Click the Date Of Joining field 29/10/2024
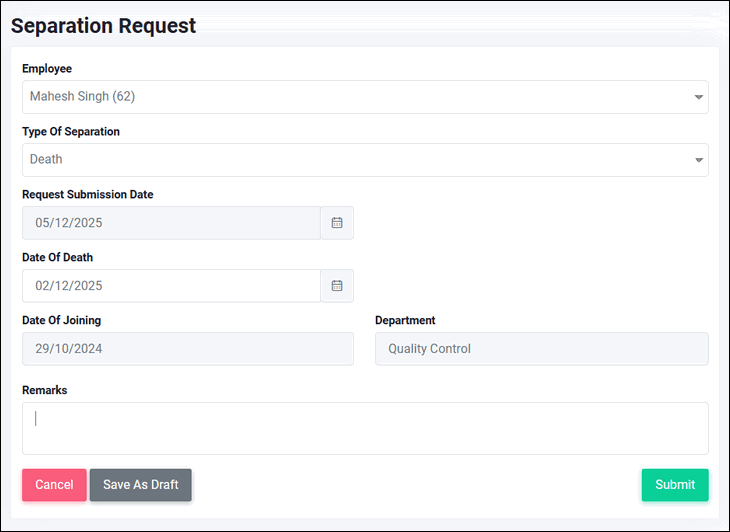Screen dimensions: 730x532 coord(187,349)
